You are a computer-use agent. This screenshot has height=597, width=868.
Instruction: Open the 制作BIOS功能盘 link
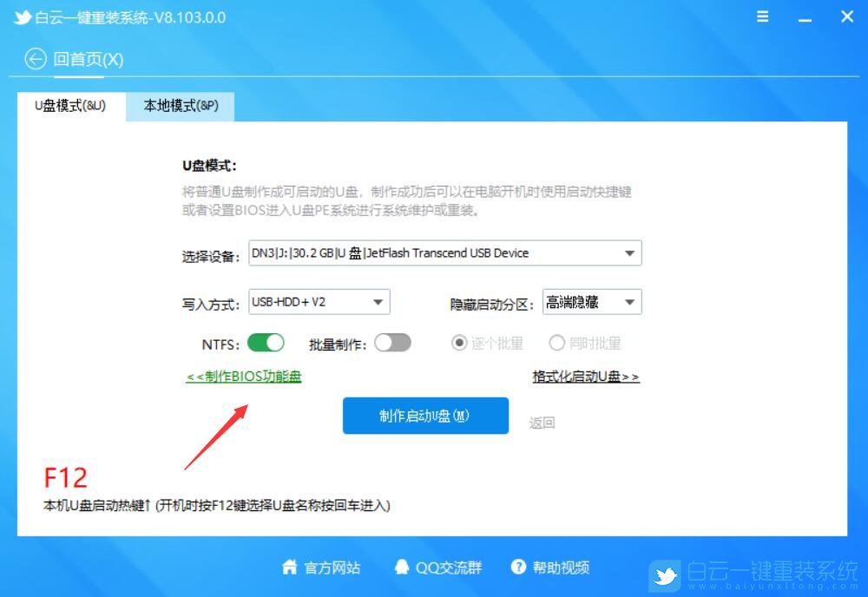tap(243, 376)
